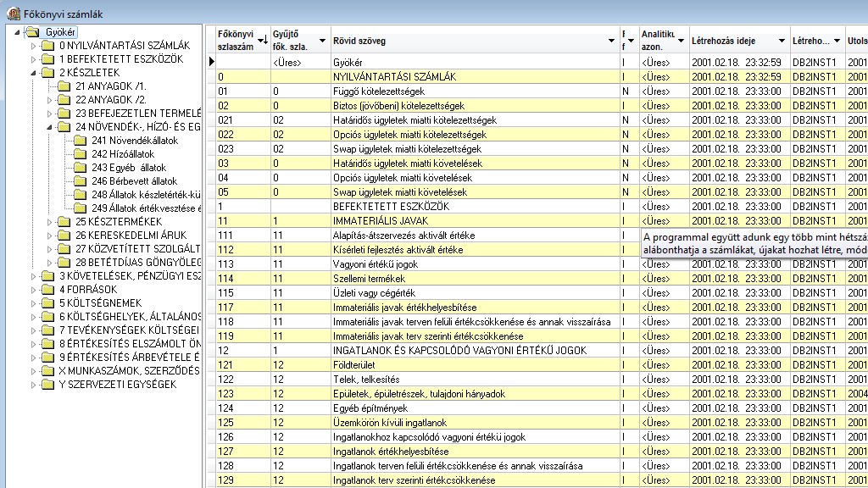Select tree item 27 KÖZVETÍTETT SZOLGÁLT
868x488 pixels.
click(138, 249)
